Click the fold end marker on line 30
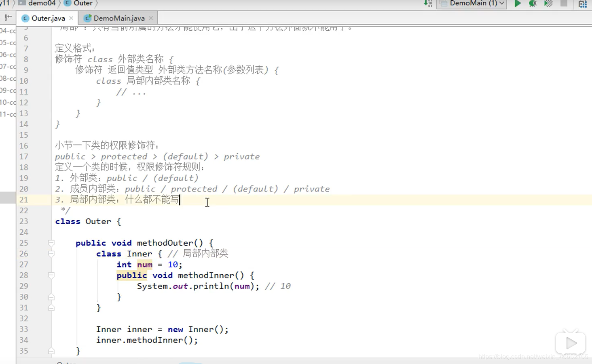This screenshot has height=364, width=592. tap(51, 297)
